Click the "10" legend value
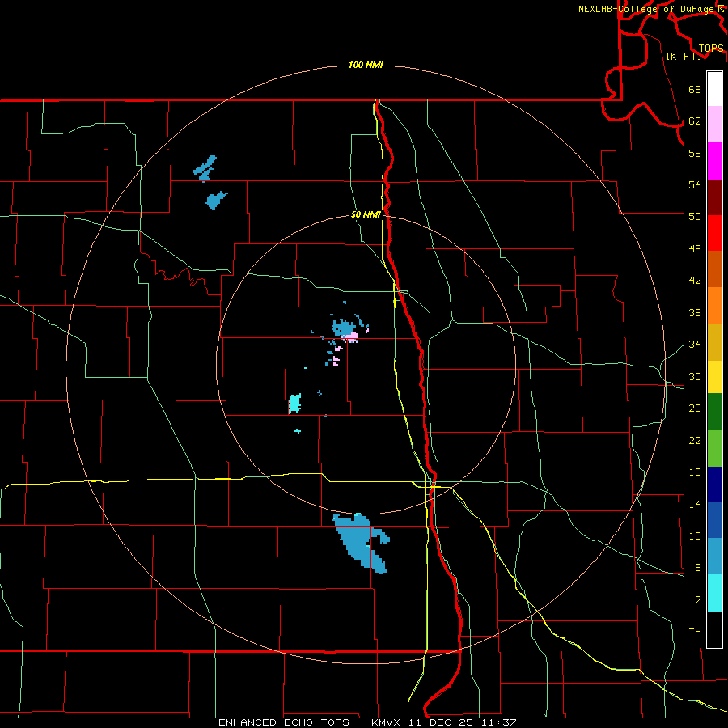The image size is (728, 728). (x=695, y=536)
